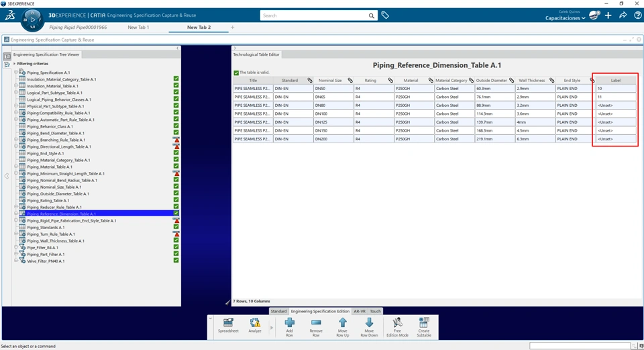Viewport: 644px width, 350px height.
Task: Select Piping_Wall_Thickness_Table A.1 in tree
Action: pos(56,241)
